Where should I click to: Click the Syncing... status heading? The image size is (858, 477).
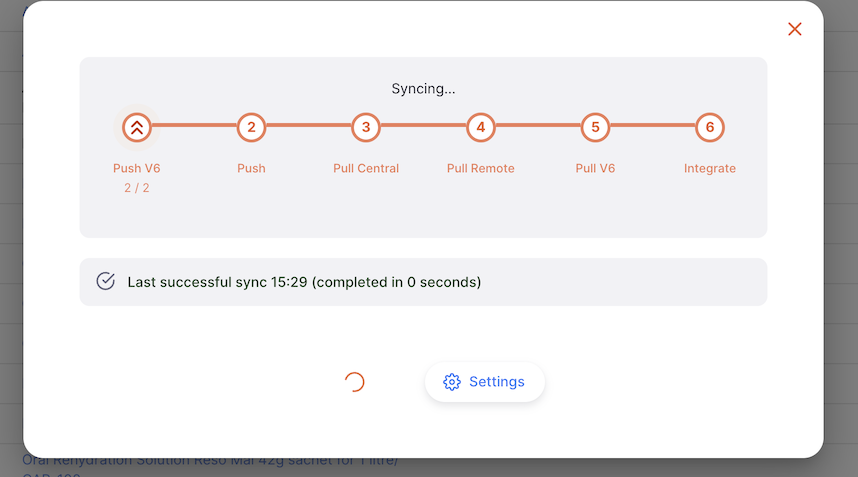424,89
